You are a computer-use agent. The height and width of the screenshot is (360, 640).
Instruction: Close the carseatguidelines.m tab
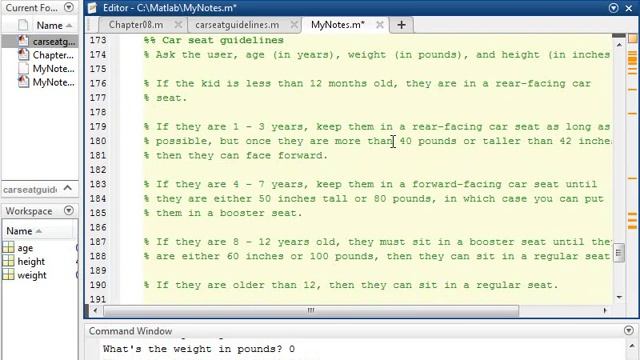click(x=294, y=25)
